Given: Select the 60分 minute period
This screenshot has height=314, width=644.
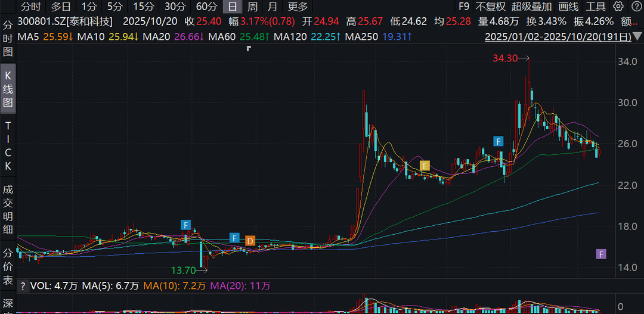Looking at the screenshot, I should point(206,7).
